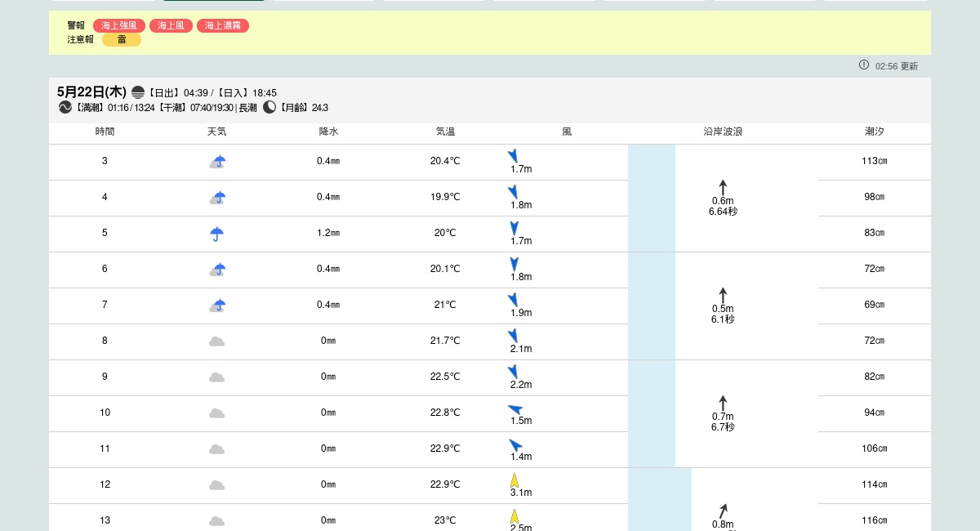The width and height of the screenshot is (980, 531).
Task: Click the tide wave icon before 満潮
Action: point(65,107)
